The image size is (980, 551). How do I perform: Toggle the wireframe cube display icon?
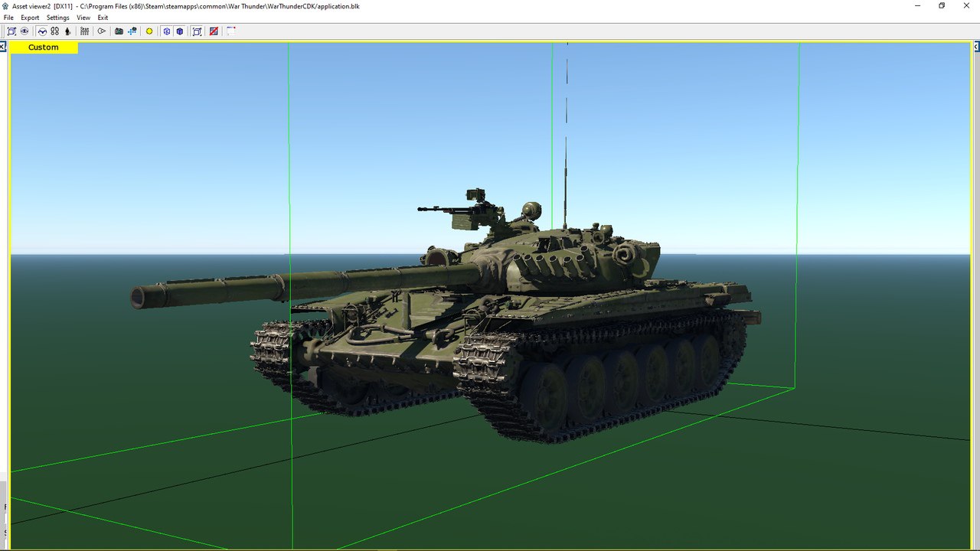point(166,31)
